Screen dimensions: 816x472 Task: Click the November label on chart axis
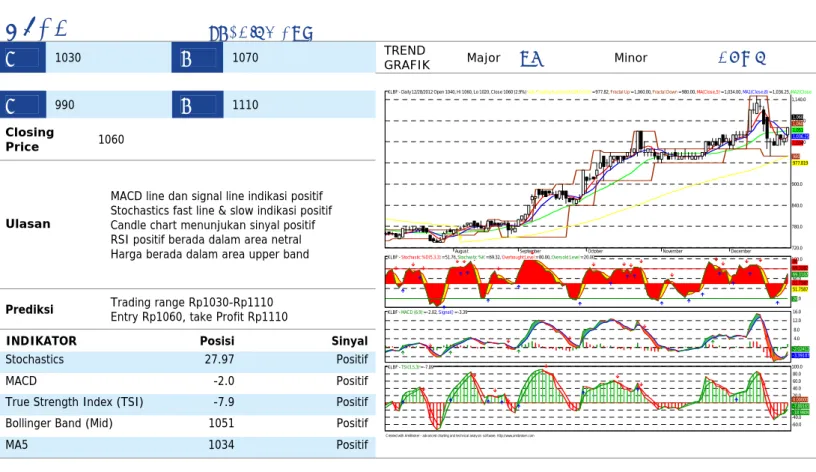[x=672, y=251]
